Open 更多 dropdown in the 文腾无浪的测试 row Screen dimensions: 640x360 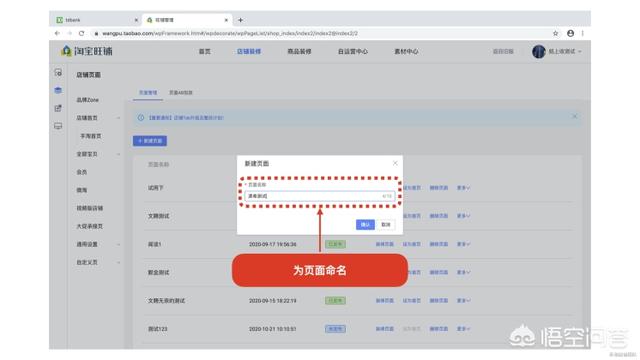[463, 300]
